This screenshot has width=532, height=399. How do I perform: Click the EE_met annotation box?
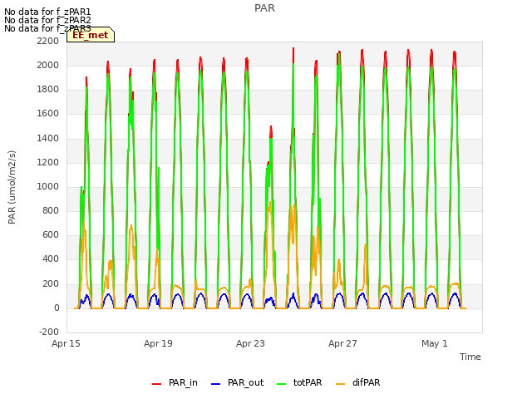coord(91,35)
